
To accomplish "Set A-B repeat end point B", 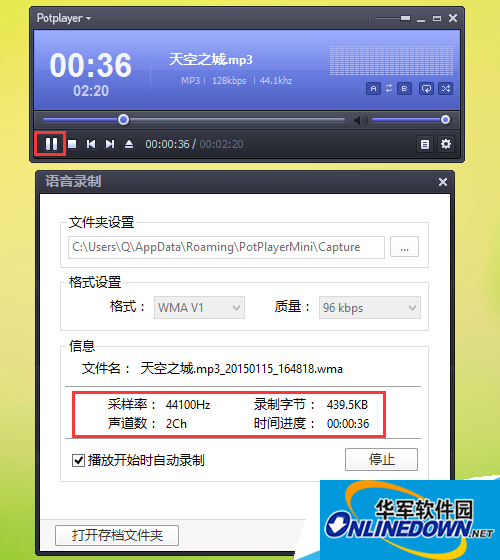I will 405,89.
